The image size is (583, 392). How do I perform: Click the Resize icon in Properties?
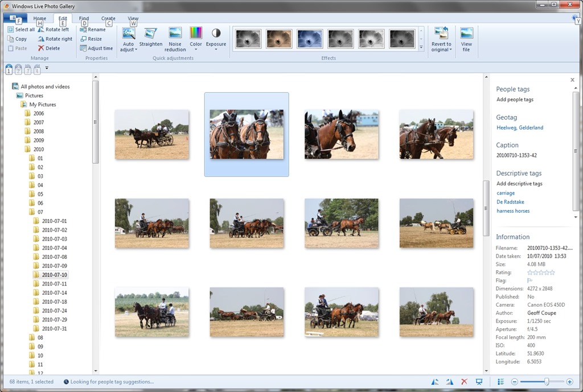[x=84, y=39]
